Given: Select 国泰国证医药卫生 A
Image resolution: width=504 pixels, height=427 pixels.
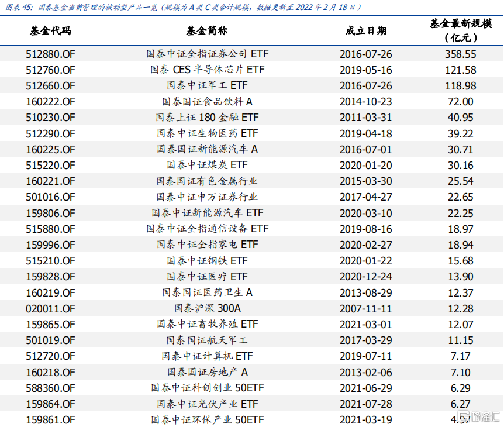Looking at the screenshot, I should click(x=208, y=292).
